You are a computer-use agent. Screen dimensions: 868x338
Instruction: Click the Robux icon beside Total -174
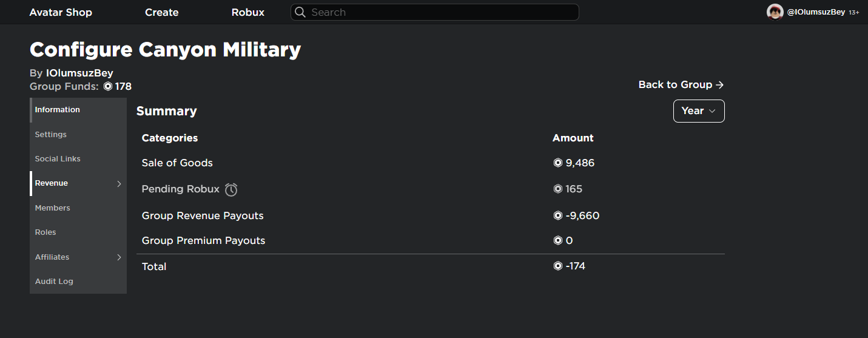(558, 266)
